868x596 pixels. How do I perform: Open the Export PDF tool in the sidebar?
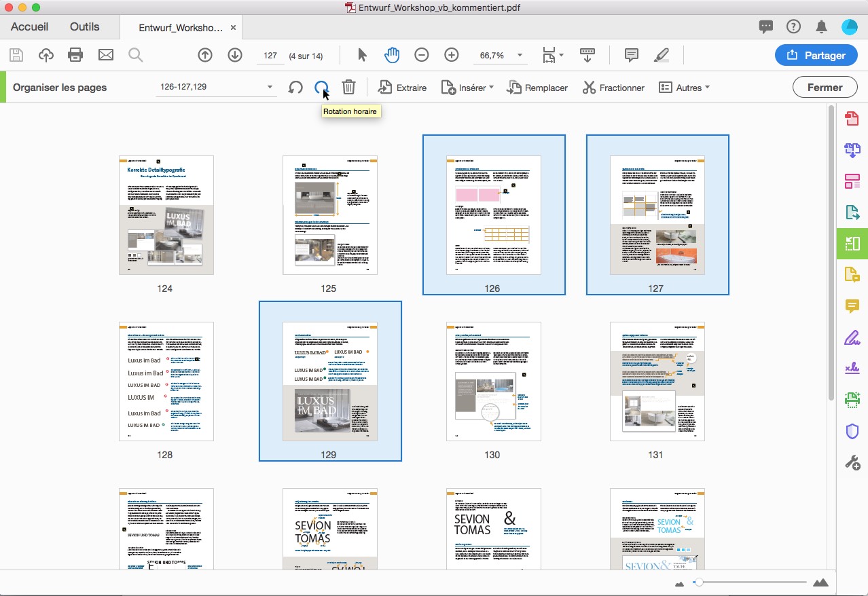click(852, 212)
